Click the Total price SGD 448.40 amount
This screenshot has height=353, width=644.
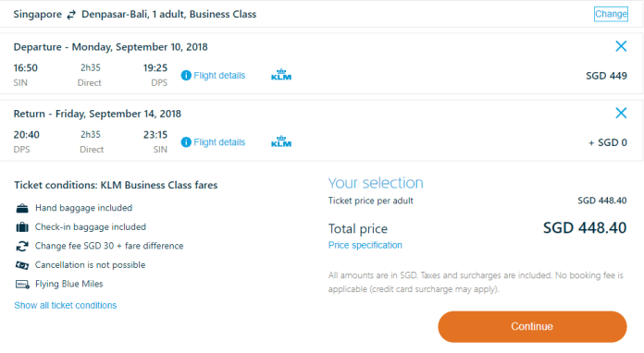point(585,228)
